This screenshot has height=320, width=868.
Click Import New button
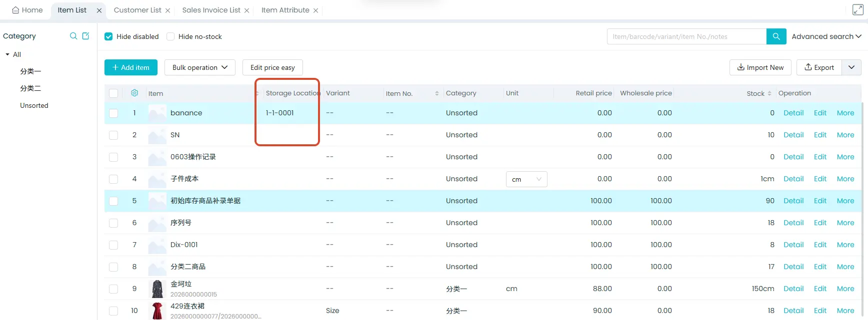pos(760,67)
